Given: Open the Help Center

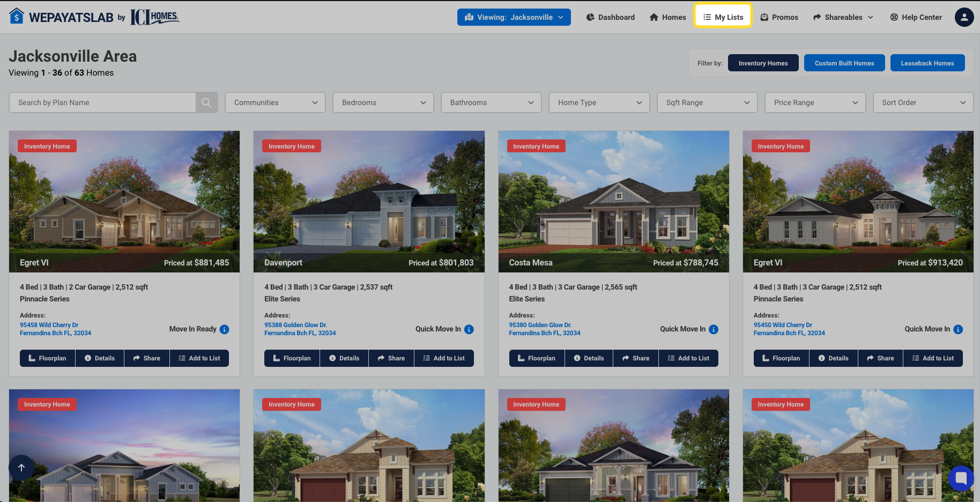Looking at the screenshot, I should tap(916, 17).
